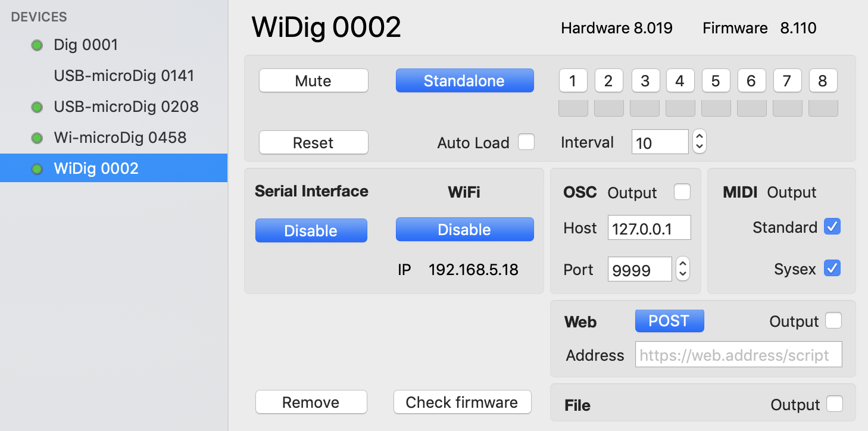The height and width of the screenshot is (431, 868).
Task: Click the green status dot beside WiDig 0002
Action: coord(37,169)
